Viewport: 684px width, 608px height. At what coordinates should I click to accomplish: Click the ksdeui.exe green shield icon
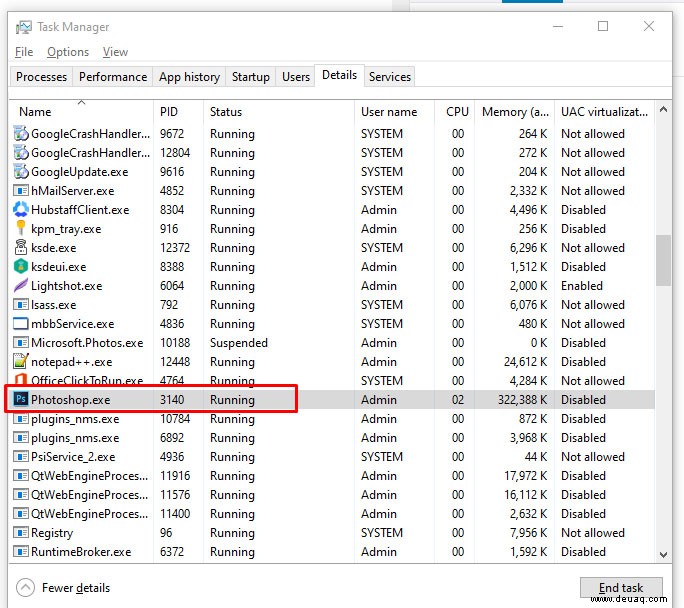click(21, 266)
